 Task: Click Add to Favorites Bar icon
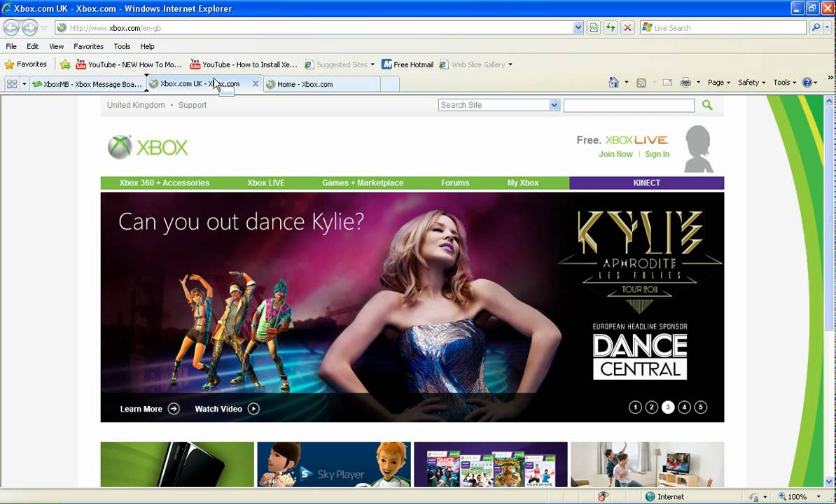pos(65,64)
